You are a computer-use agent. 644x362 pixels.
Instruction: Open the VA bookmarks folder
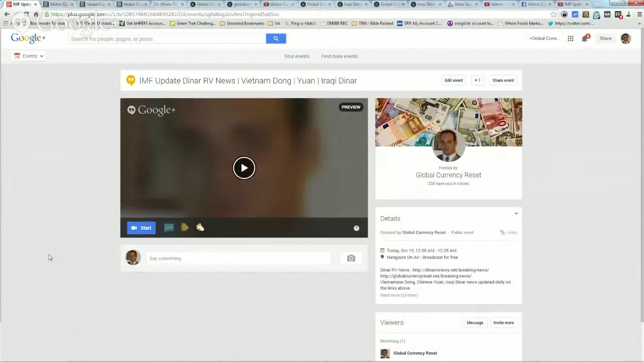(274, 23)
